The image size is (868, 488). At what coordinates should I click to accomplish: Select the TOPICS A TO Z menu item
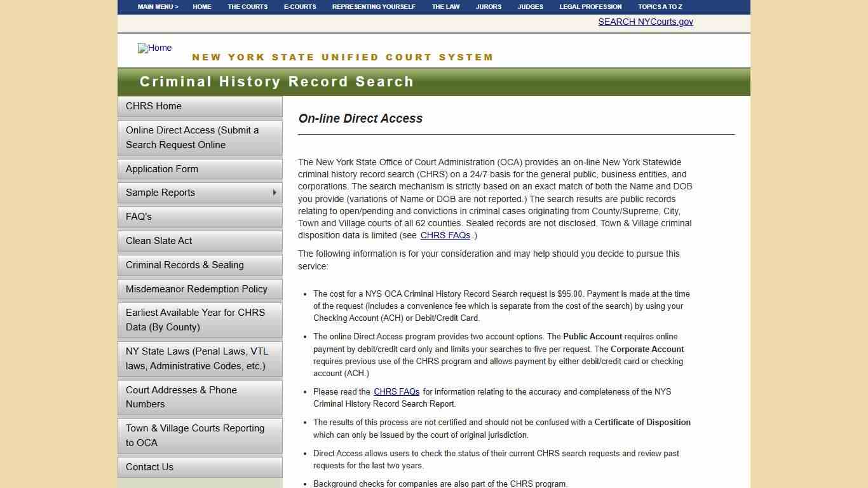659,7
